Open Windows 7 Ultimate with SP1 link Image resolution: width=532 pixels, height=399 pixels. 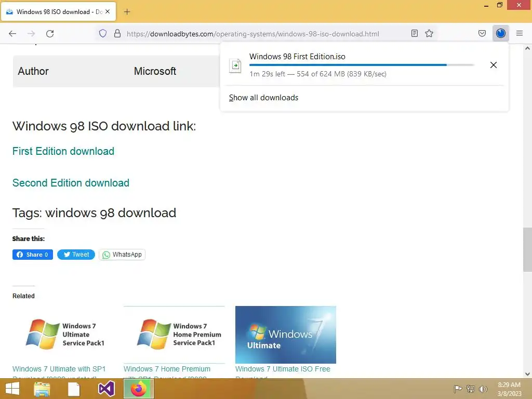(59, 369)
